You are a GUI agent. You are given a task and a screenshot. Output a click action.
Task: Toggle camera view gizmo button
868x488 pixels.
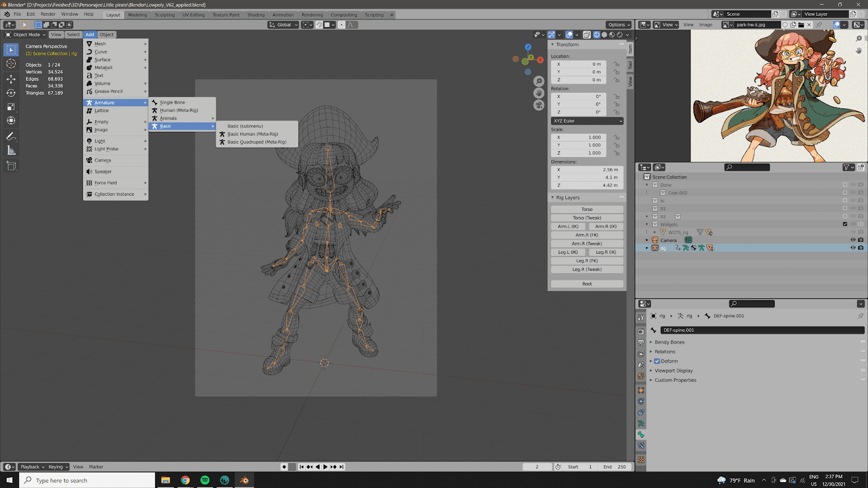[x=539, y=105]
